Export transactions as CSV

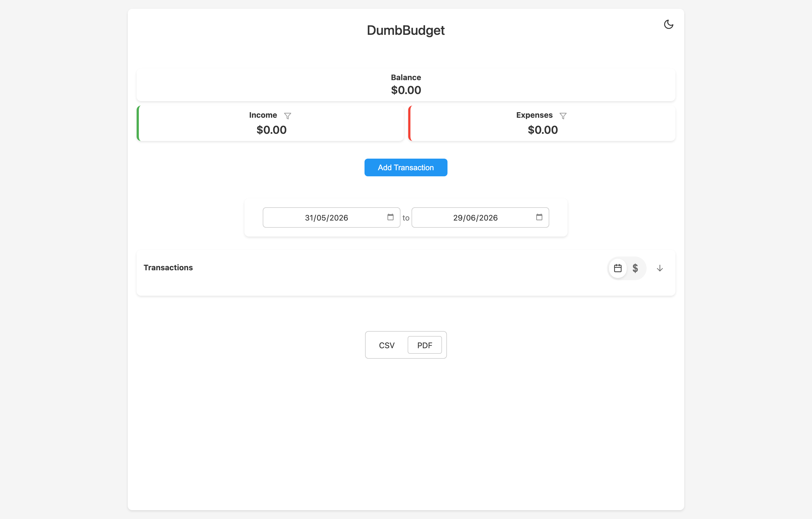[x=386, y=345]
